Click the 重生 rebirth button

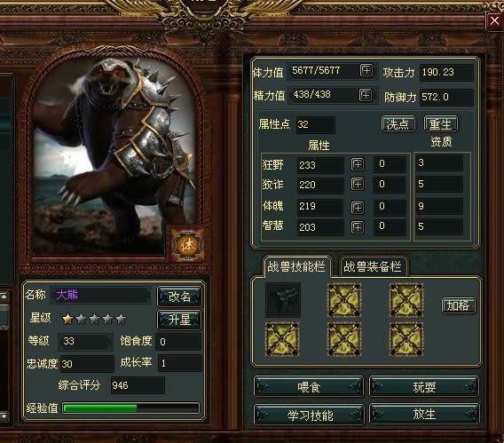[x=441, y=123]
